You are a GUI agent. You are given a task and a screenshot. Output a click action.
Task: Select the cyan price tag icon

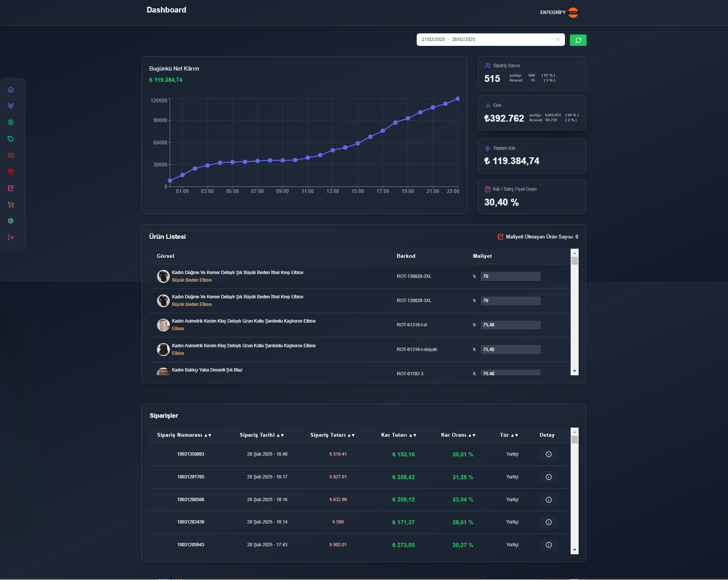click(x=11, y=139)
